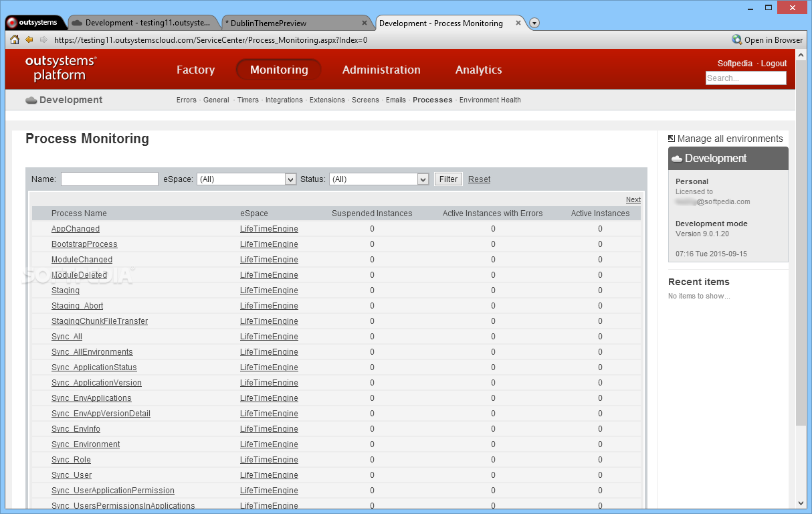Image resolution: width=812 pixels, height=514 pixels.
Task: Go forward with the right arrow icon
Action: click(x=43, y=39)
